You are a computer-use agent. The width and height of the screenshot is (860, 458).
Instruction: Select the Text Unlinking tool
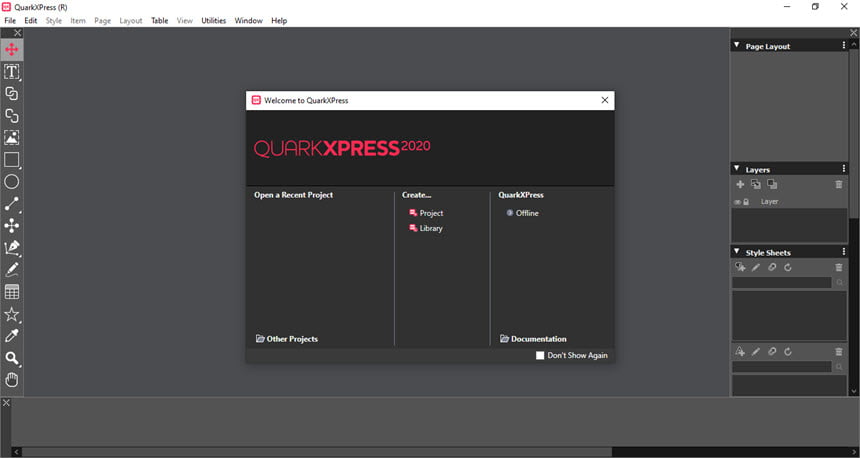pos(12,115)
